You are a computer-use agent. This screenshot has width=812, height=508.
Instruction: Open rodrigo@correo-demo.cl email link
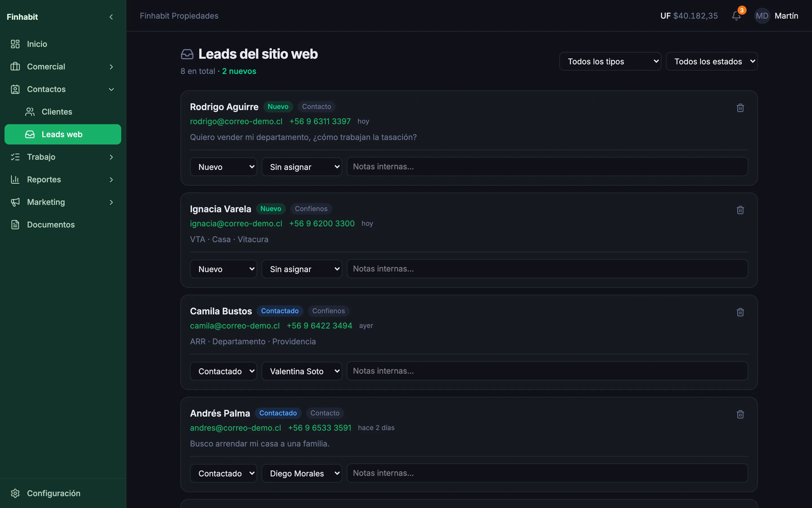236,121
